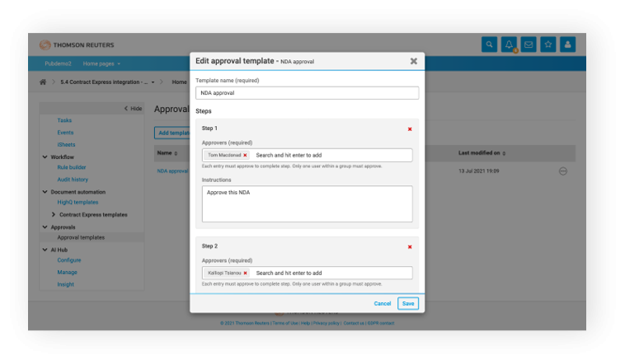Open the notifications bell icon
This screenshot has height=364, width=625.
coord(509,44)
